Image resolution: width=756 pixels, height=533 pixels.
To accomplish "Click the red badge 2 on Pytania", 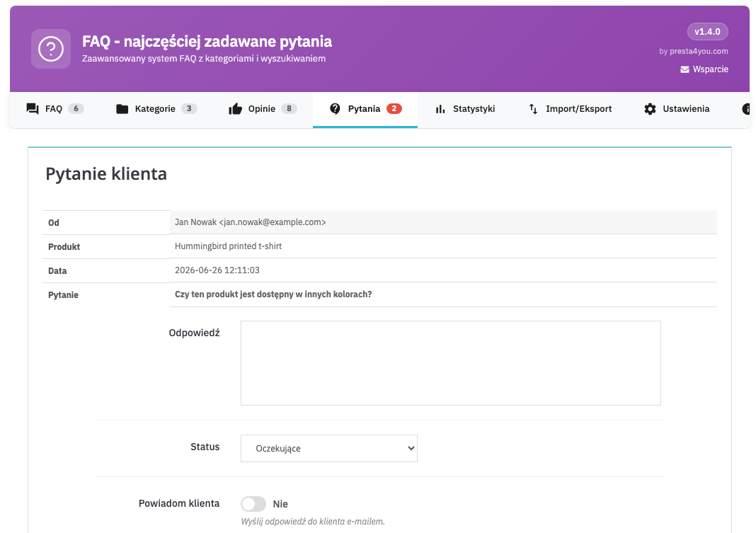I will pyautogui.click(x=394, y=109).
